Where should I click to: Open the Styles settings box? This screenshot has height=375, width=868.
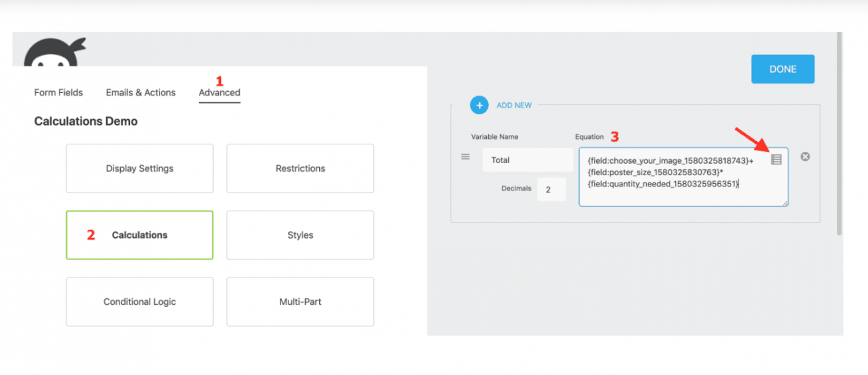pyautogui.click(x=300, y=235)
